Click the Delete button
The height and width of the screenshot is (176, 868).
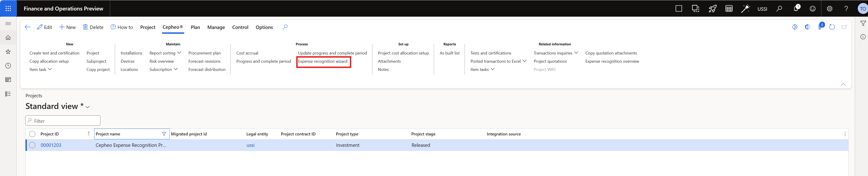coord(93,27)
